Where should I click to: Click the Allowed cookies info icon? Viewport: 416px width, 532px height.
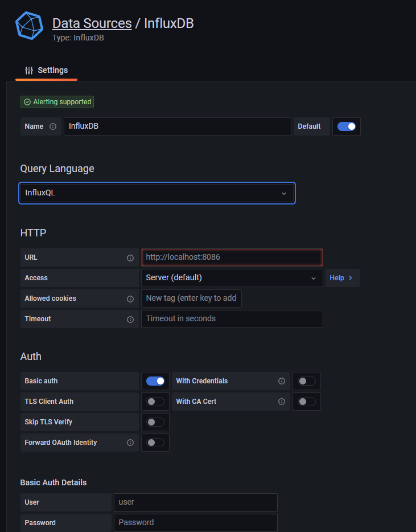tap(130, 298)
